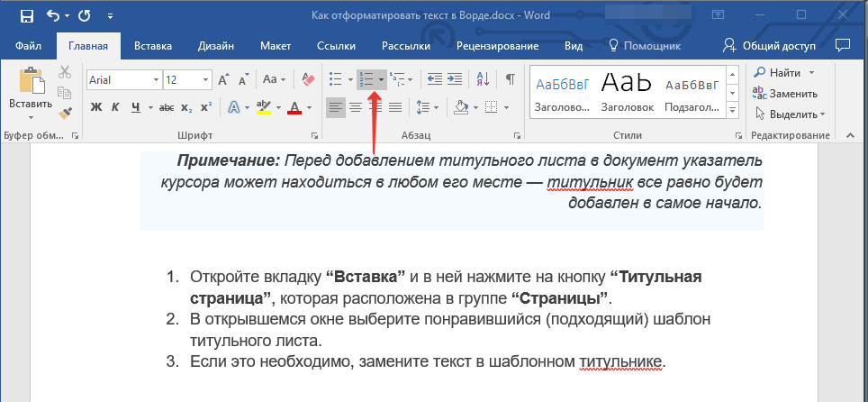Click the Sort (А-Я) icon
This screenshot has width=868, height=402.
[x=484, y=79]
